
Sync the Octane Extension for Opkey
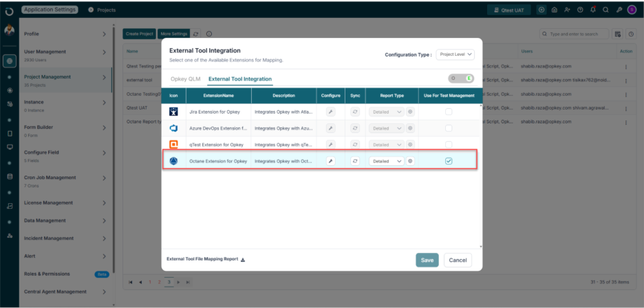[355, 161]
